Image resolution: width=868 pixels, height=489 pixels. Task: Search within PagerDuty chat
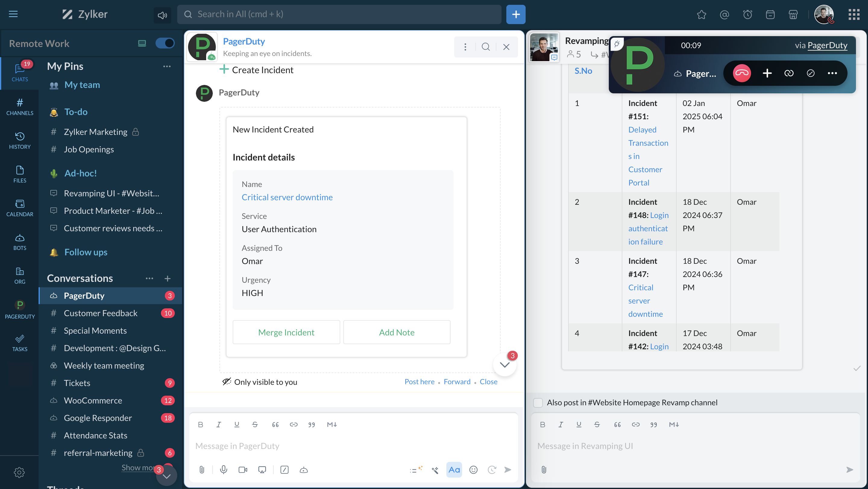click(x=486, y=47)
